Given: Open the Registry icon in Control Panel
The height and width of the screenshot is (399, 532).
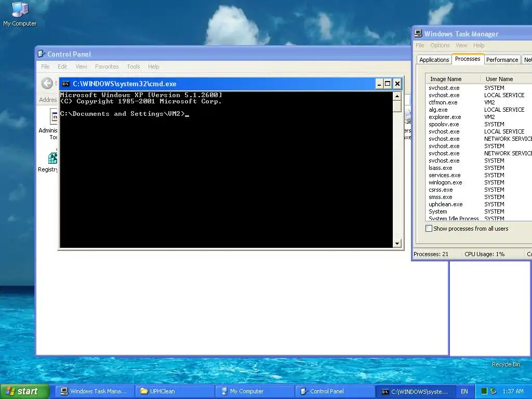Looking at the screenshot, I should pyautogui.click(x=48, y=162).
